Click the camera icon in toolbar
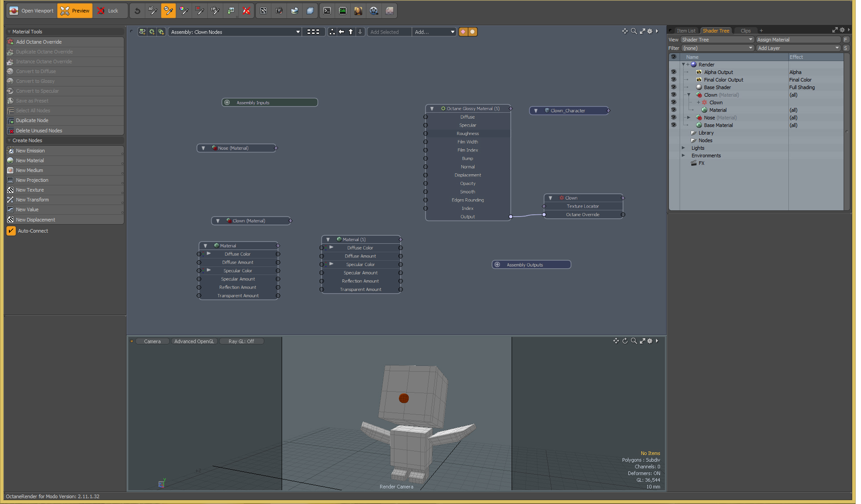This screenshot has width=861, height=504. pos(279,11)
